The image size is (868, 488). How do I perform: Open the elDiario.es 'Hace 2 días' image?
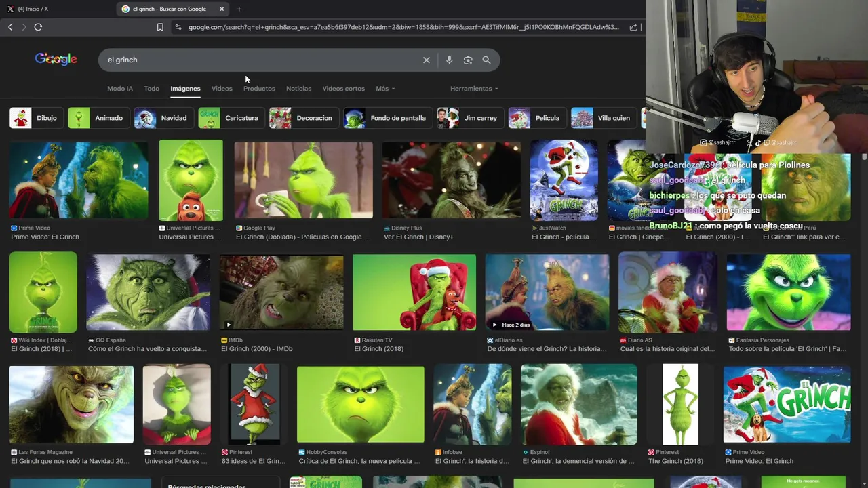(547, 292)
